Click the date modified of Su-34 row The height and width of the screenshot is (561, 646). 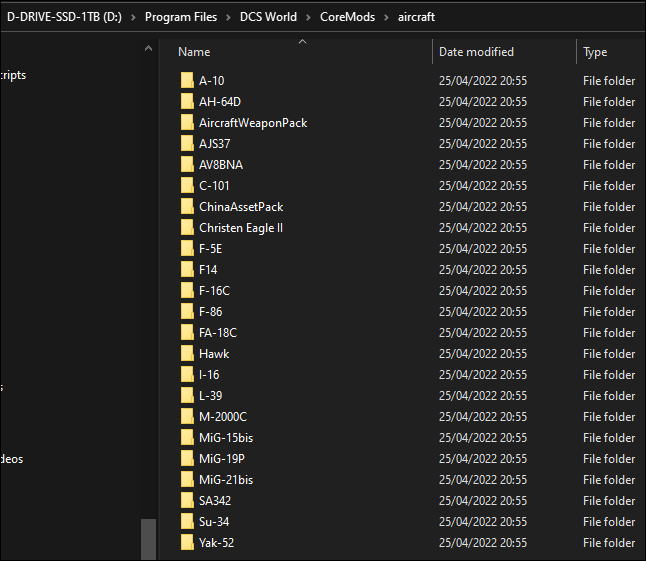click(483, 522)
